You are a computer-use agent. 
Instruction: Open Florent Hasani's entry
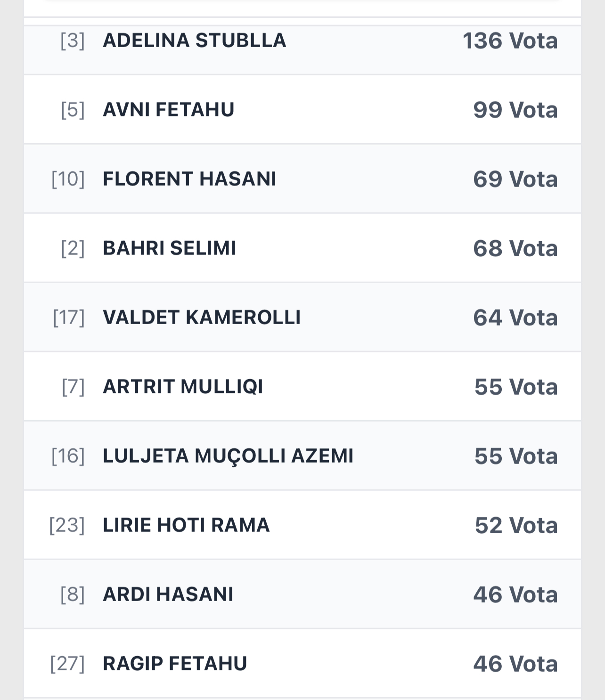[189, 179]
